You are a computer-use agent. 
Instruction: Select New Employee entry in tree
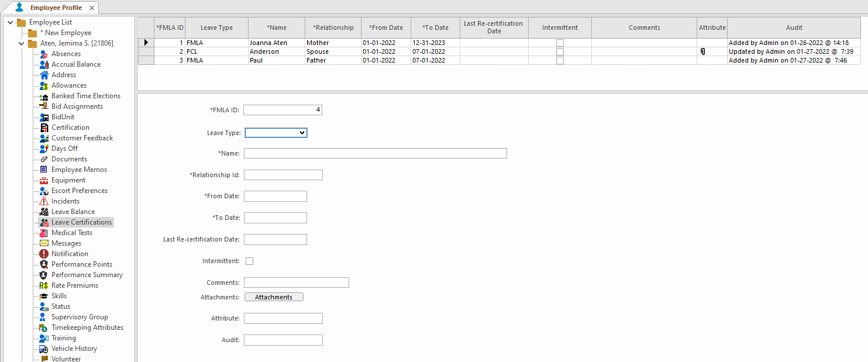68,33
